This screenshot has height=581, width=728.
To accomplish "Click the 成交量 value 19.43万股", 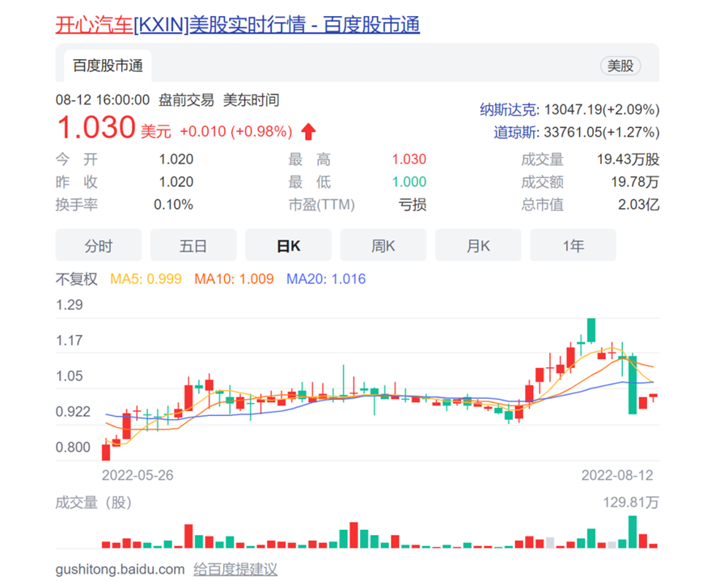I will 629,159.
